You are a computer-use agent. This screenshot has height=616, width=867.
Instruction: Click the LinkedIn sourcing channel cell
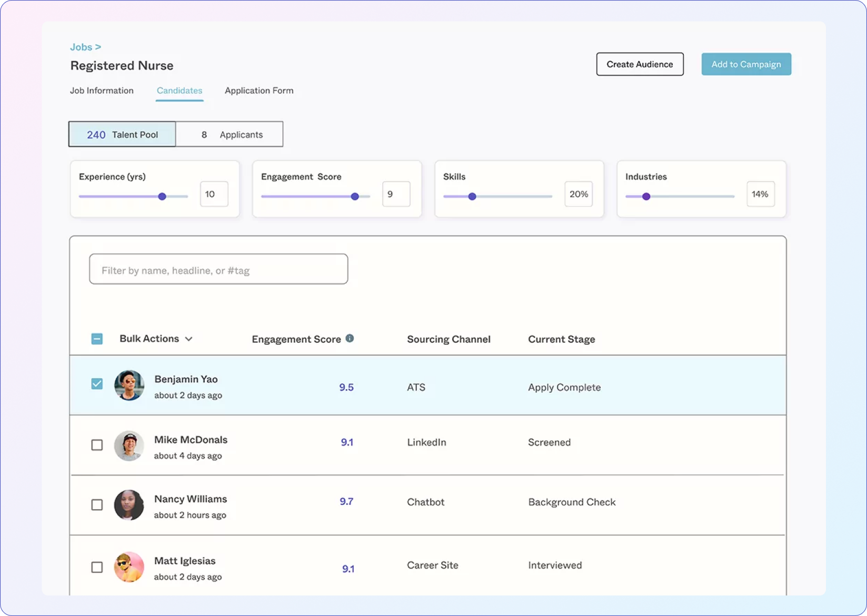[426, 442]
